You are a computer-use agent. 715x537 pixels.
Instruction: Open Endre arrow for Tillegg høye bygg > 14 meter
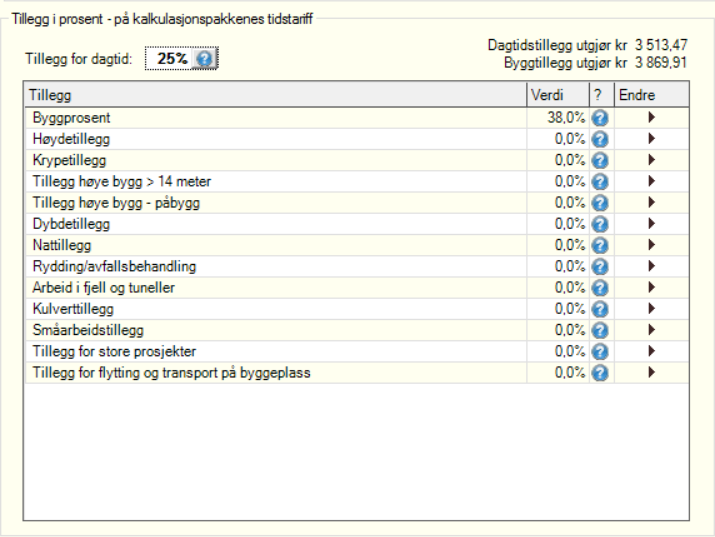[652, 181]
